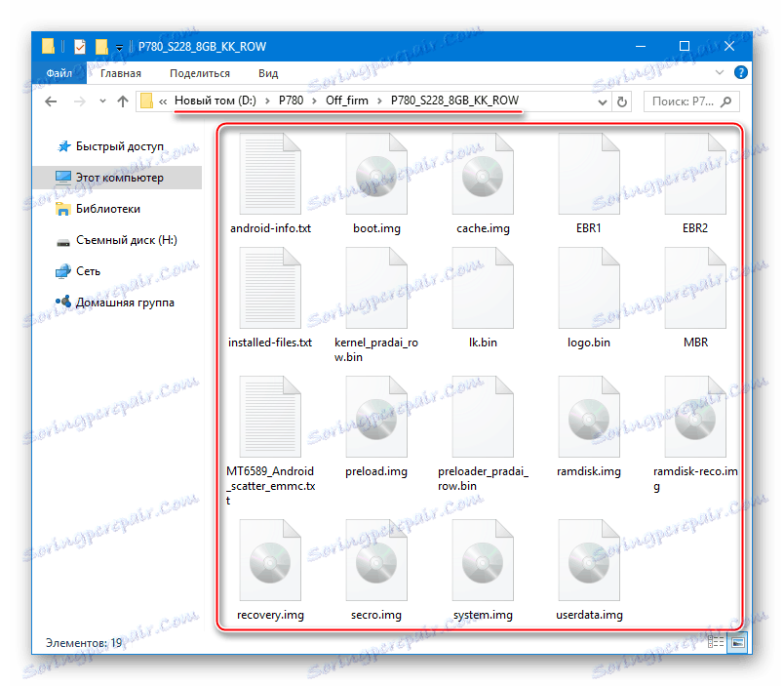Expand the ribbon with the chevron
This screenshot has height=686, width=784.
point(720,72)
